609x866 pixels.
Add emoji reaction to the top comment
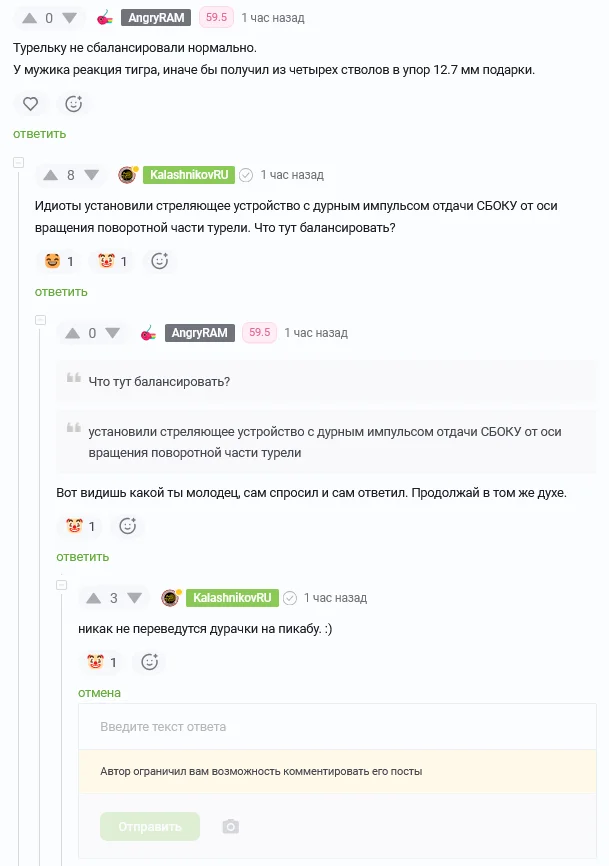coord(73,104)
